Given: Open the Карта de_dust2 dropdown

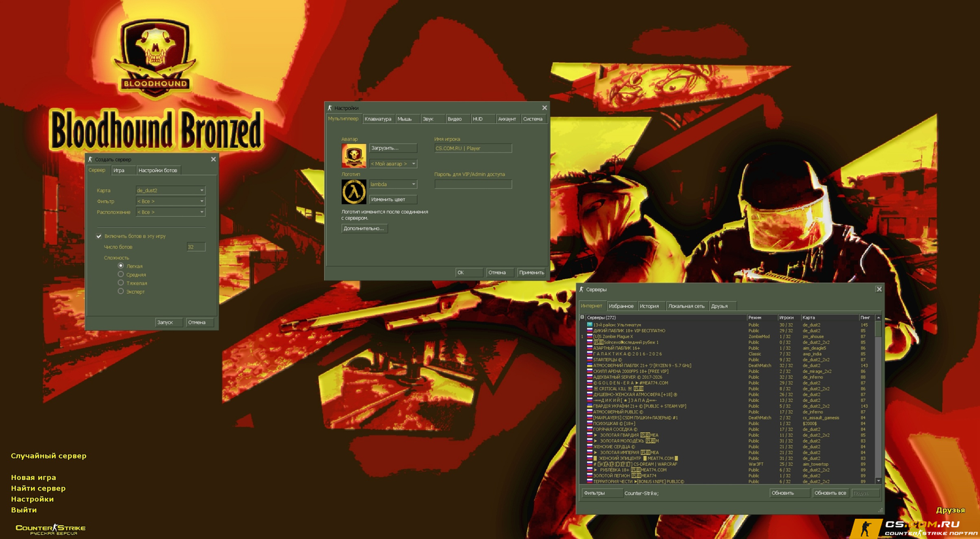Looking at the screenshot, I should point(170,190).
